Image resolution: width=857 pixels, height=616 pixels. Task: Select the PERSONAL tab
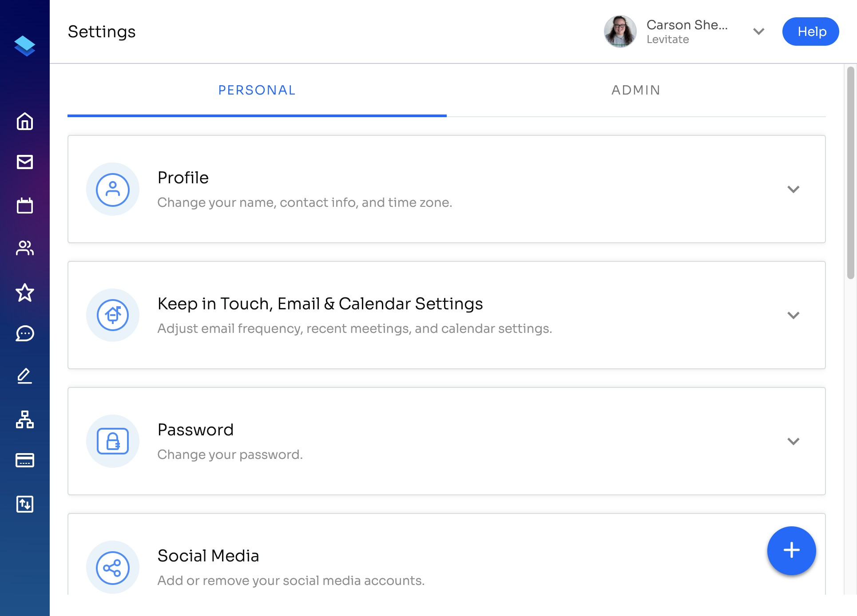tap(257, 90)
